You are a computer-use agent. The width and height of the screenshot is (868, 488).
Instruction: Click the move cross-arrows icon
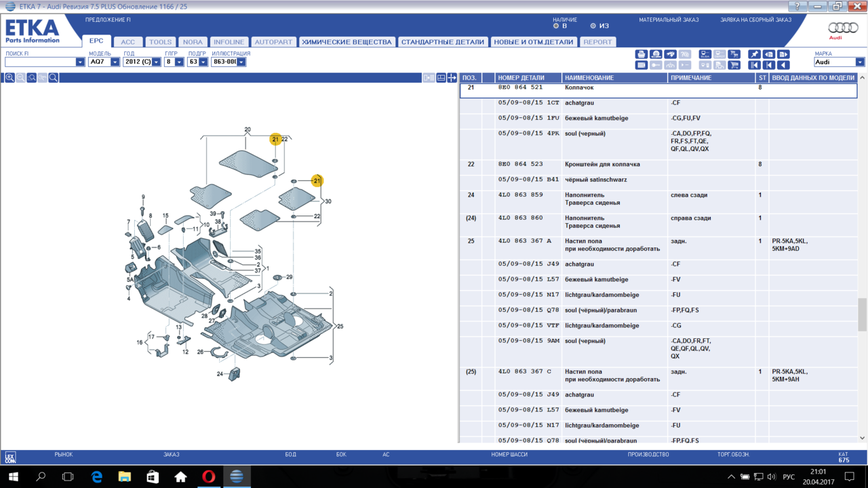point(452,78)
